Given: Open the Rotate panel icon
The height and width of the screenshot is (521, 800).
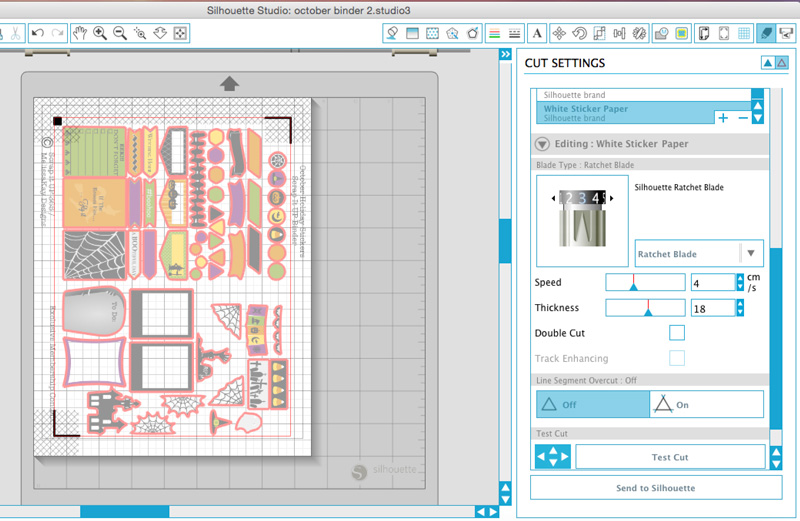Looking at the screenshot, I should [579, 34].
